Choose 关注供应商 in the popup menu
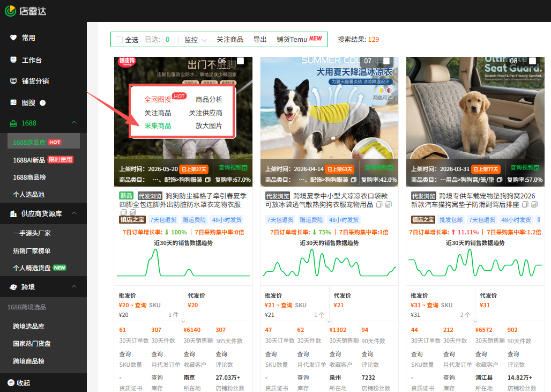Image resolution: width=551 pixels, height=392 pixels. 206,113
